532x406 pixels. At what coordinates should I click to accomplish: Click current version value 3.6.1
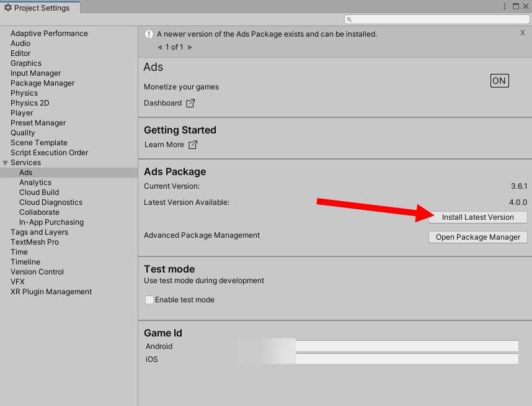[x=519, y=186]
